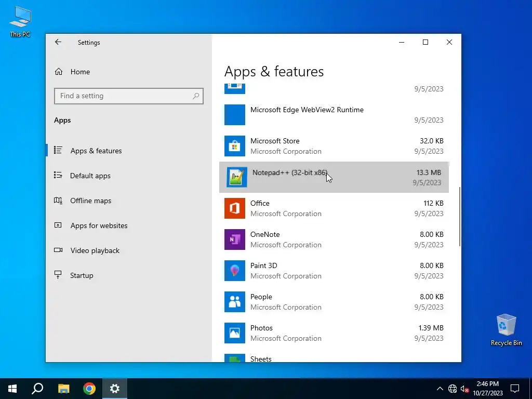Select the Sheets entry name
Image resolution: width=532 pixels, height=399 pixels.
click(261, 359)
